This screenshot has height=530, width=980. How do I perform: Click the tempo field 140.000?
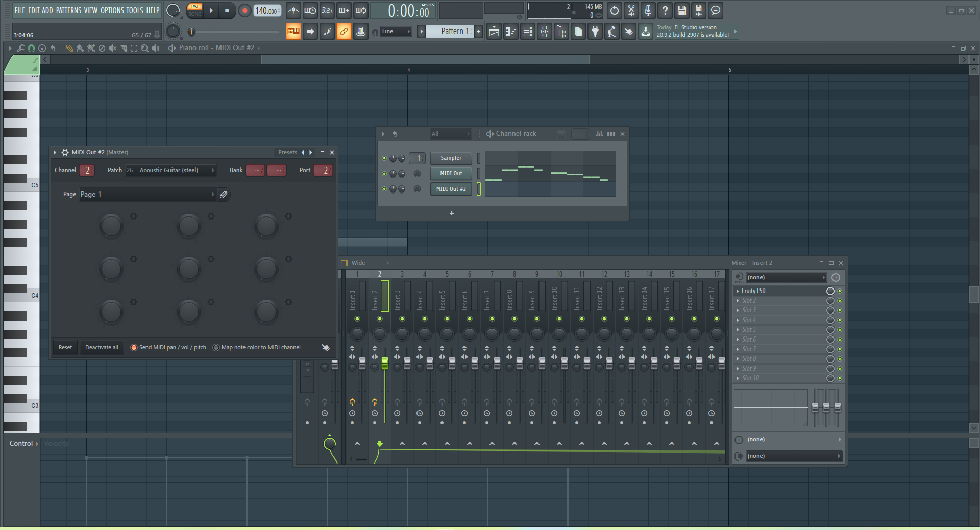[267, 10]
